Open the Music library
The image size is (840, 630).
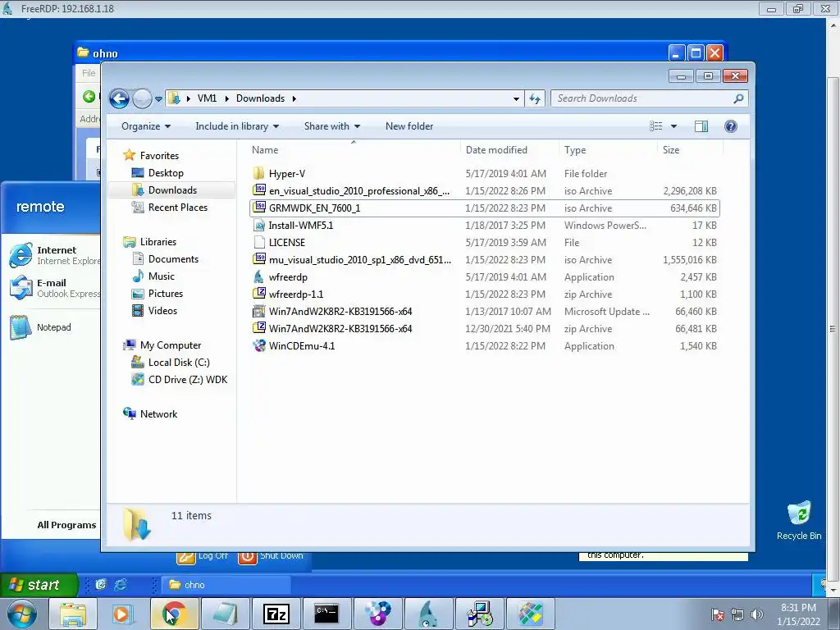[162, 276]
